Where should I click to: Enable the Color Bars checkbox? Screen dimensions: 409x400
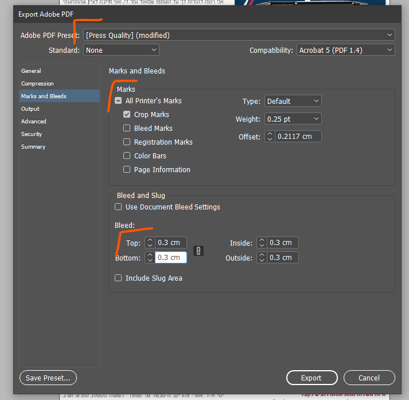click(x=127, y=156)
